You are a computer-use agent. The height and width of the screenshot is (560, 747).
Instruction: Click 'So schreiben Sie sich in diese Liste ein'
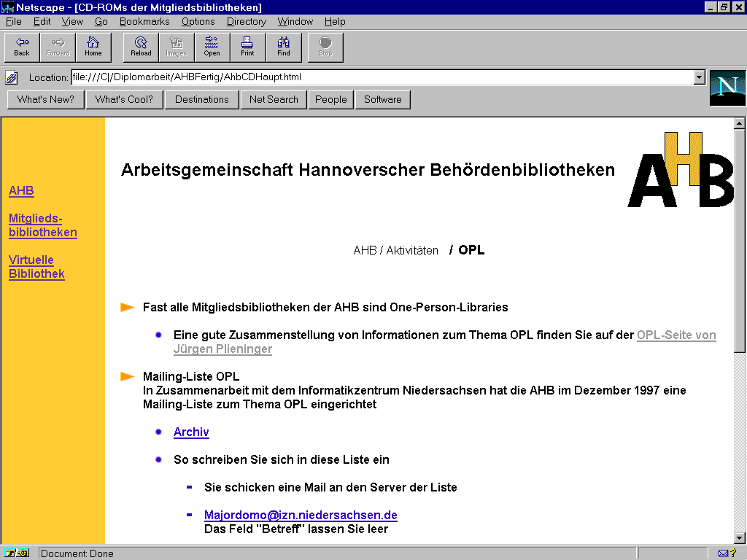[282, 460]
